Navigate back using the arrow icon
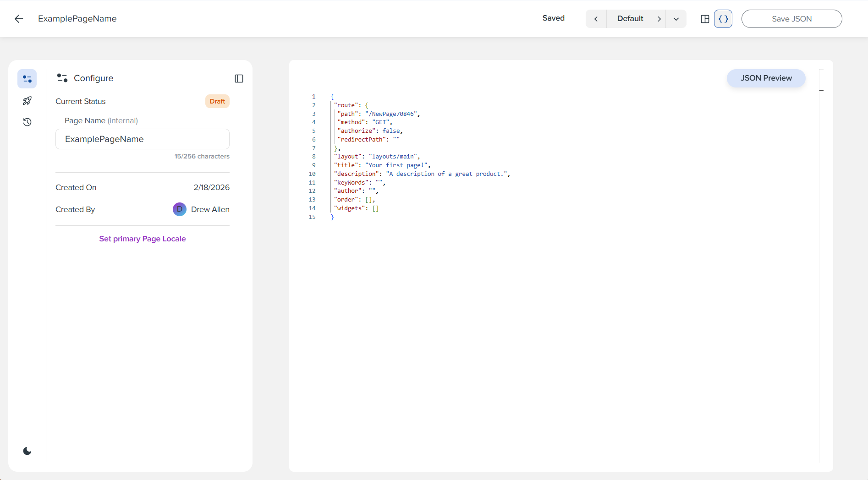The width and height of the screenshot is (868, 480). pyautogui.click(x=18, y=19)
